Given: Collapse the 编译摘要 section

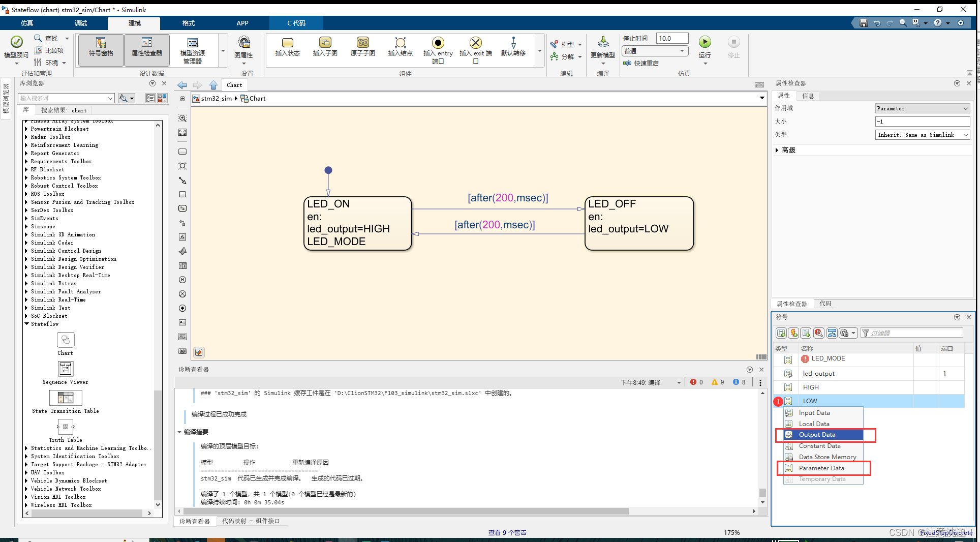Looking at the screenshot, I should [x=179, y=432].
